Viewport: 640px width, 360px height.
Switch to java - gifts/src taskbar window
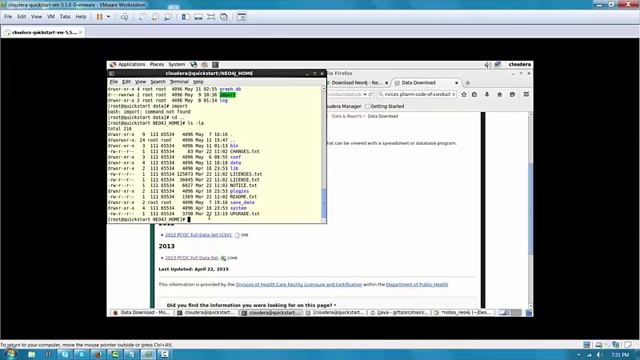click(400, 313)
